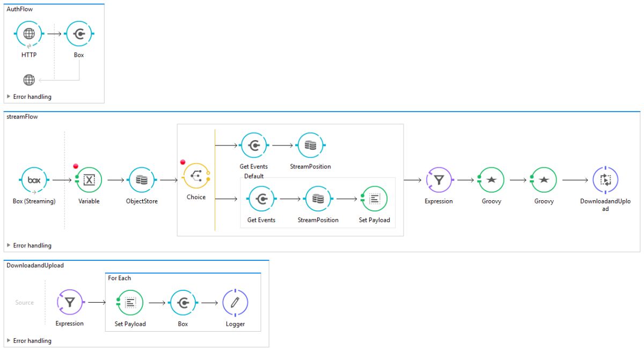The image size is (644, 351).
Task: Select the upper Get Events connector
Action: click(253, 145)
